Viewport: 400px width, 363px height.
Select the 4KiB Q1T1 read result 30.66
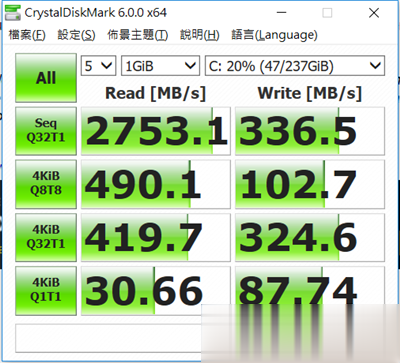tap(156, 291)
